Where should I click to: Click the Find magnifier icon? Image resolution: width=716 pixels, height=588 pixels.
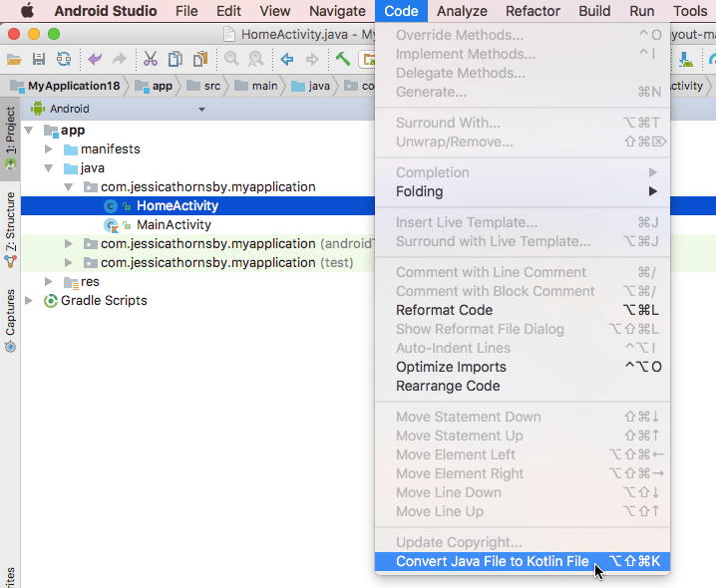(231, 60)
